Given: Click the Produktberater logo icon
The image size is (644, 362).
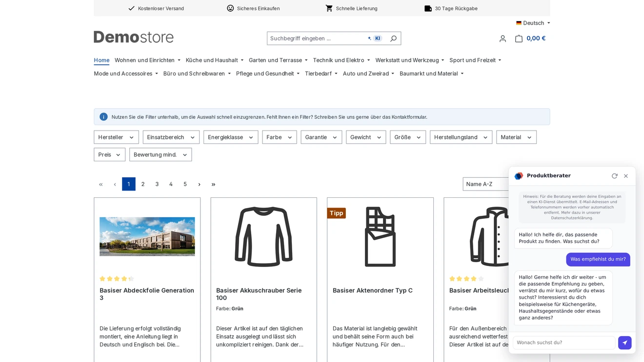Looking at the screenshot, I should click(519, 176).
